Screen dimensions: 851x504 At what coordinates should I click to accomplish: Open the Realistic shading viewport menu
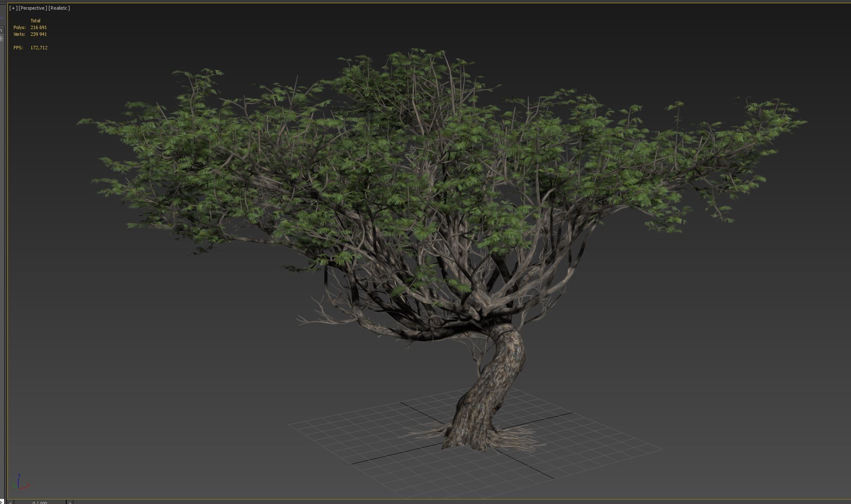[59, 8]
